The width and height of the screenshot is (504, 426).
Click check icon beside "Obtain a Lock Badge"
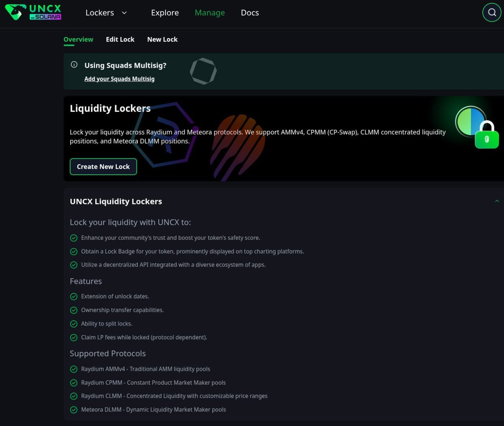[73, 252]
